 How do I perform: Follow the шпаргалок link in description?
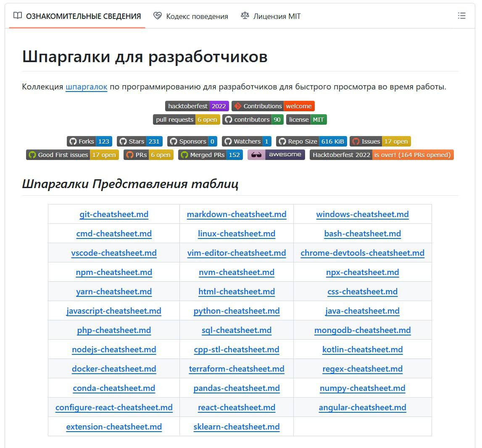[x=87, y=87]
